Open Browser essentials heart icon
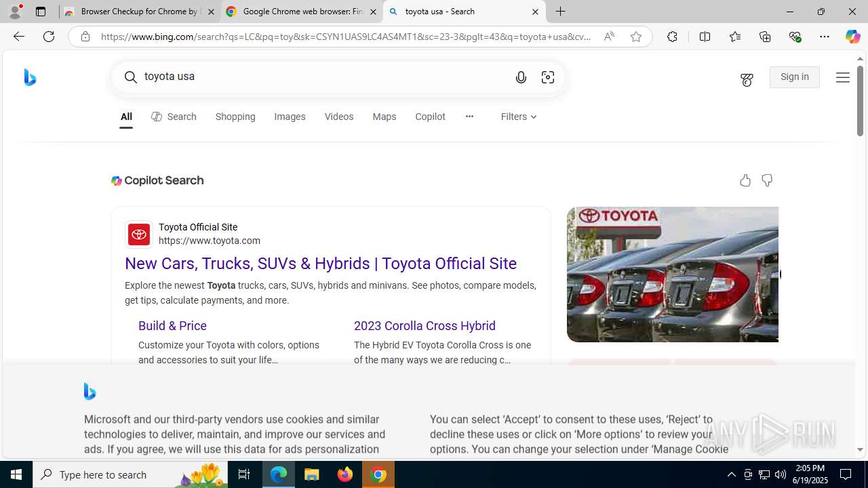868x488 pixels. click(x=795, y=37)
